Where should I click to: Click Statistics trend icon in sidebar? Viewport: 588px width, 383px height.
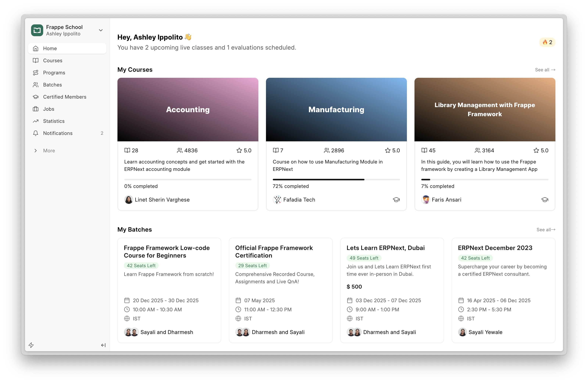(36, 121)
